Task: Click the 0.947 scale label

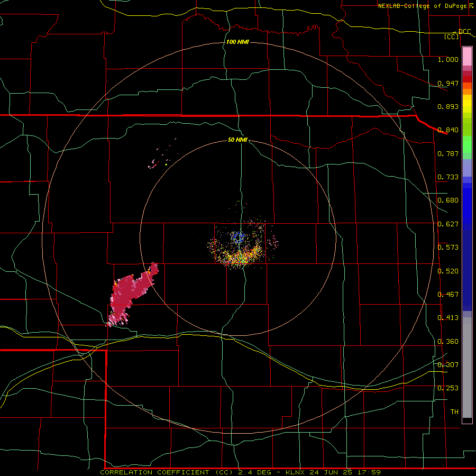Action: click(x=448, y=83)
